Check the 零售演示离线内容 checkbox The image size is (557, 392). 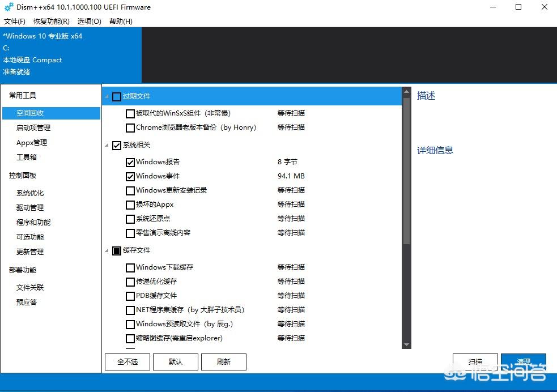[x=130, y=233]
